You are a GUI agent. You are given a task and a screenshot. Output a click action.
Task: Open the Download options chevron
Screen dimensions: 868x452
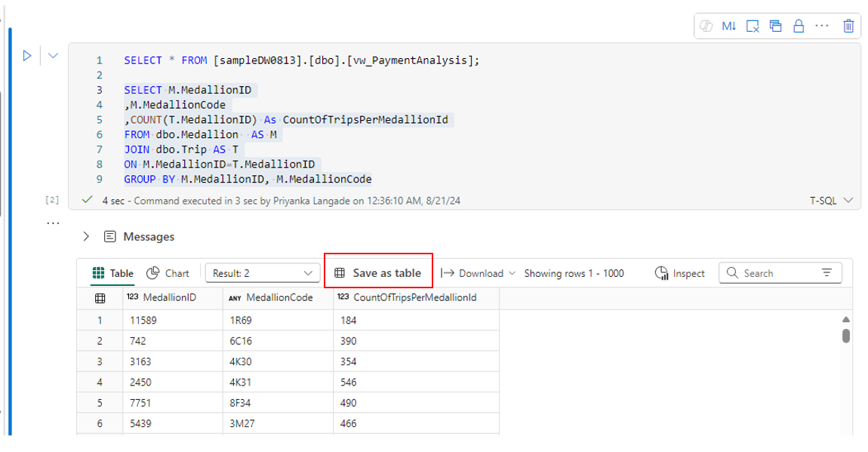tap(512, 273)
